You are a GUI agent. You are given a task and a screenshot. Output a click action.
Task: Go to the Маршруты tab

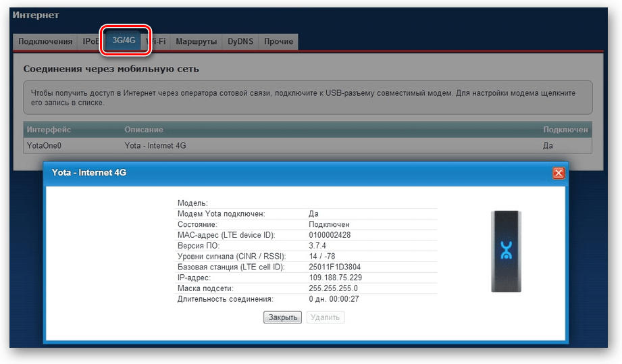197,42
